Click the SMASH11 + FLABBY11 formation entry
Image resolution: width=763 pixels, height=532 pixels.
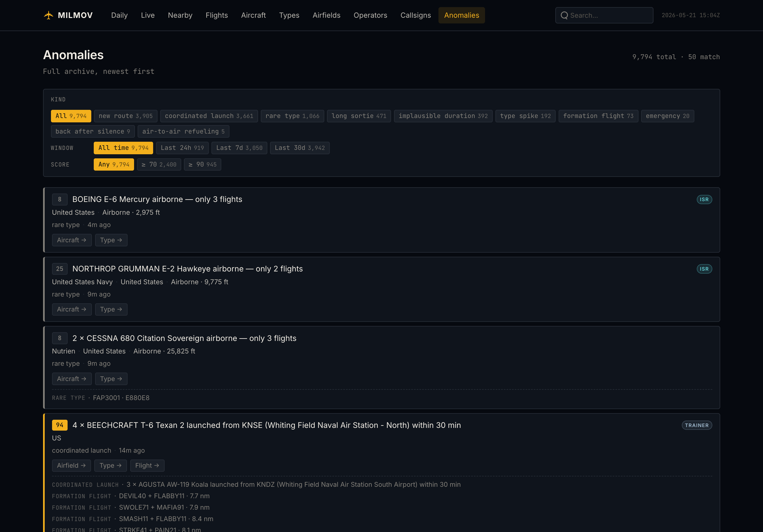coord(166,519)
